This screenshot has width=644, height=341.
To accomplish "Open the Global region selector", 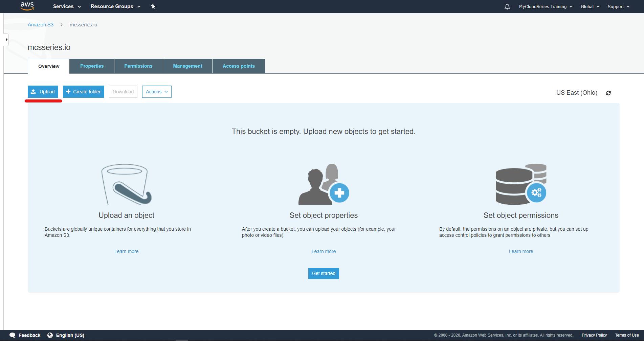I will [x=589, y=6].
